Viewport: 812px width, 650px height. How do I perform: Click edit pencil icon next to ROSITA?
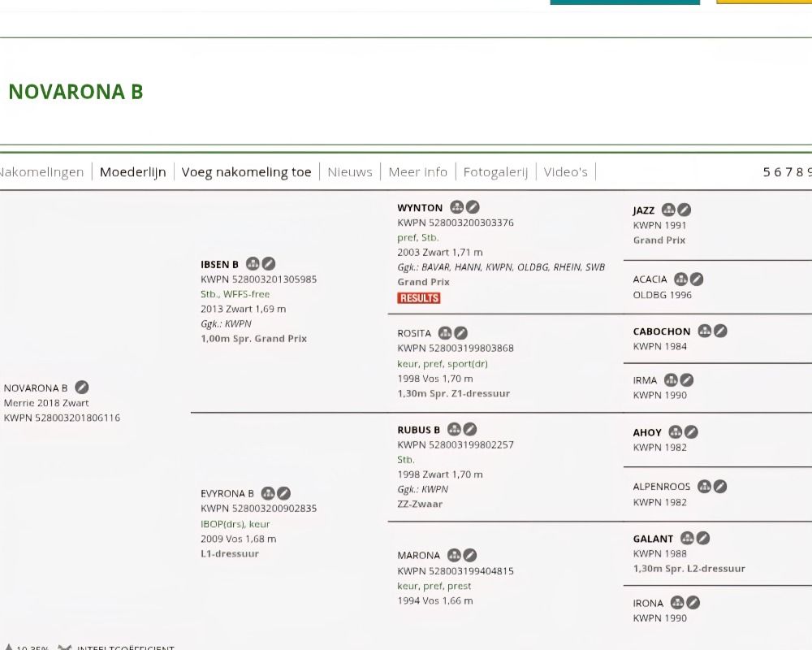tap(460, 333)
